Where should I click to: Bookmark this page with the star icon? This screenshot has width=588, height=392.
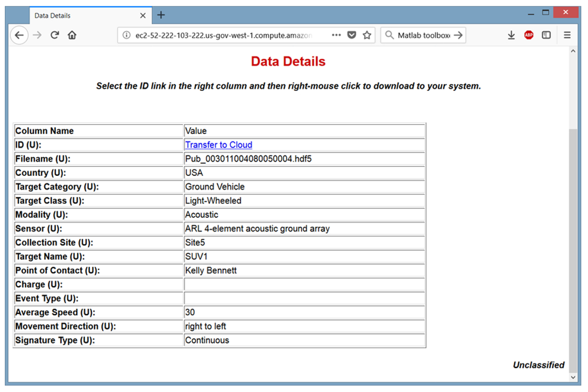pyautogui.click(x=367, y=35)
